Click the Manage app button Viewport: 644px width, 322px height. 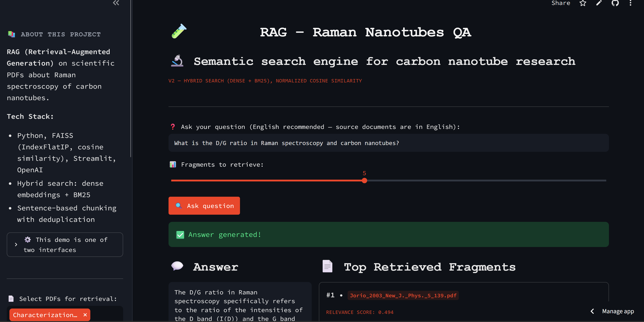pyautogui.click(x=618, y=311)
